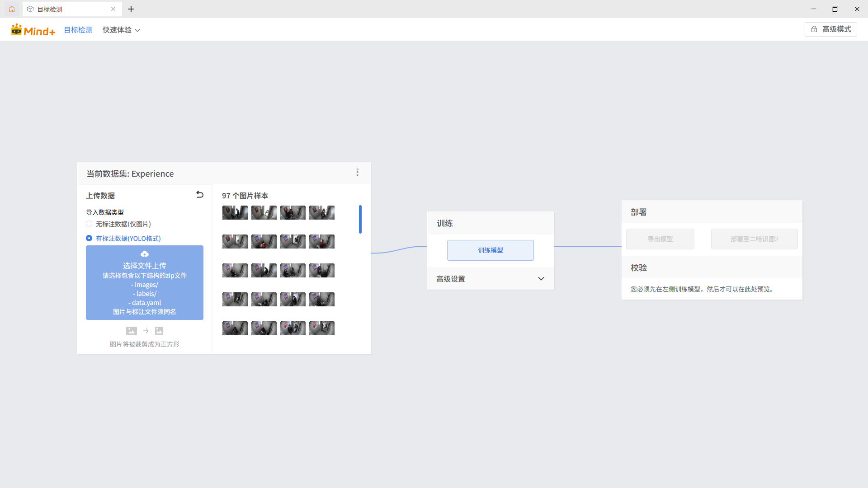
Task: Click the lock icon in 高级模式
Action: tap(814, 29)
